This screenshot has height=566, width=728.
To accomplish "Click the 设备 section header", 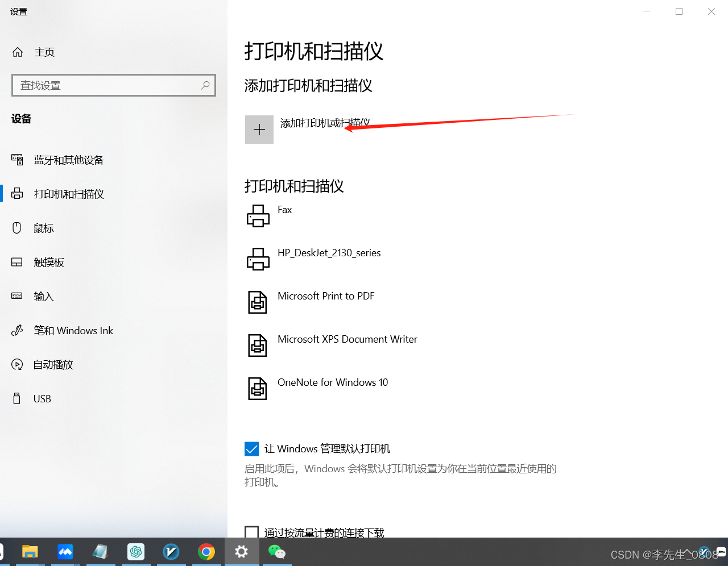I will click(22, 119).
